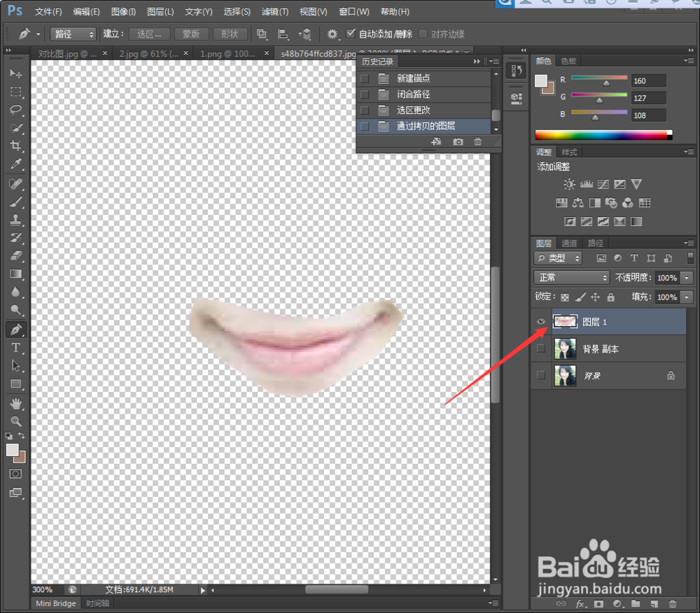Open pen tool gear options

coord(332,34)
